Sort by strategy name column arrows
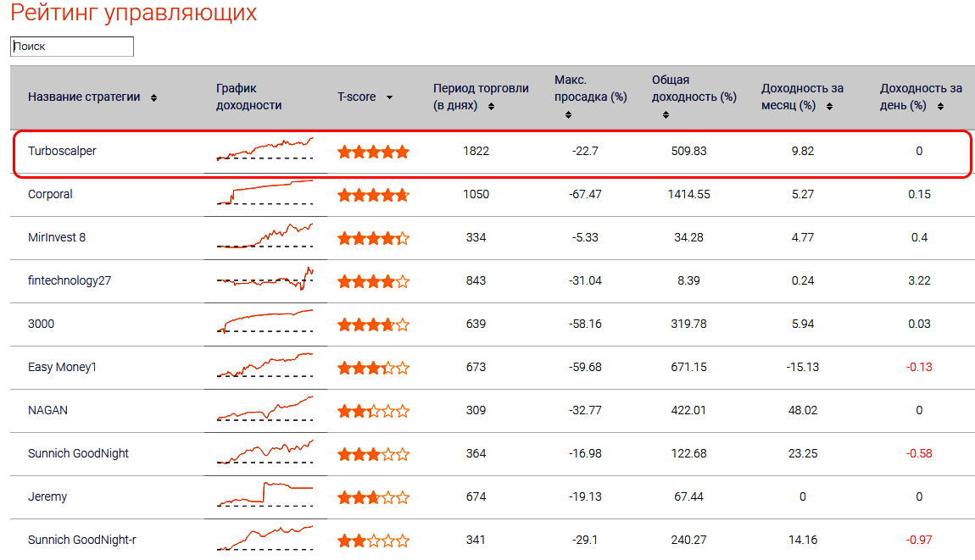 153,97
